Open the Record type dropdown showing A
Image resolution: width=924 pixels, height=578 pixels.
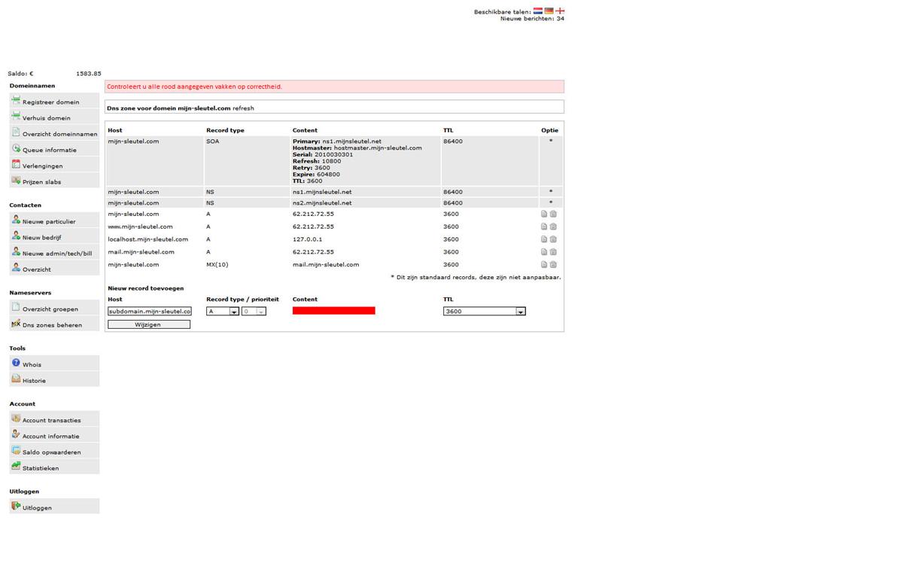(223, 312)
